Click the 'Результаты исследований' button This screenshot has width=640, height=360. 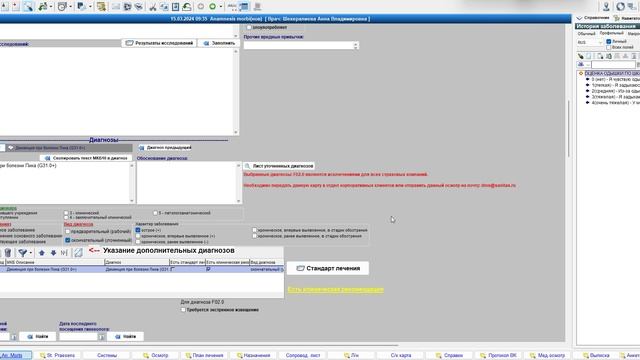point(159,43)
